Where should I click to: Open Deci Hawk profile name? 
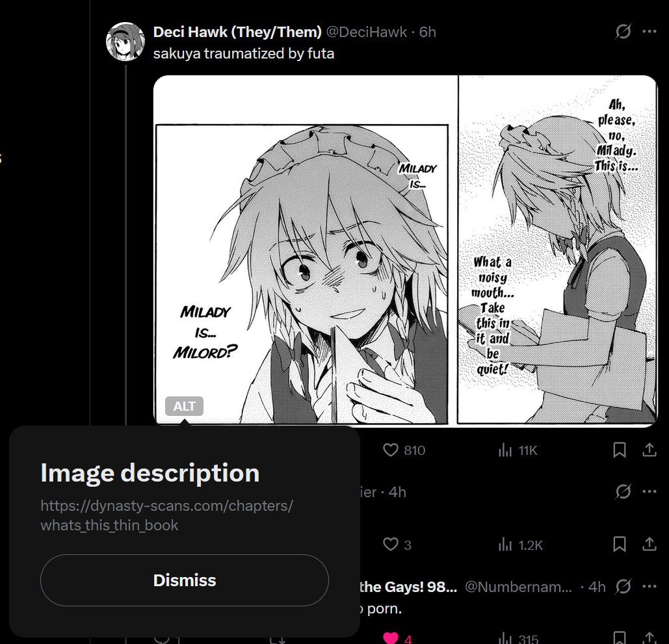[237, 32]
